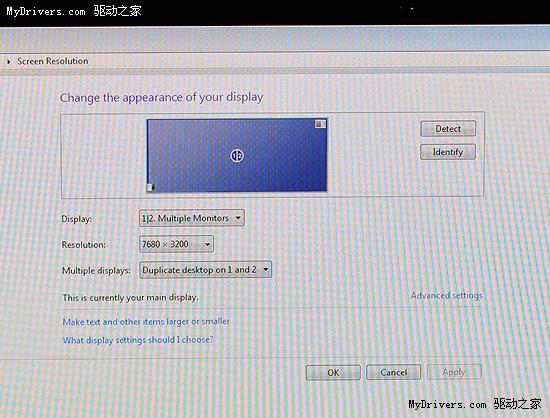Click the arrow on the Display dropdown

pos(238,218)
